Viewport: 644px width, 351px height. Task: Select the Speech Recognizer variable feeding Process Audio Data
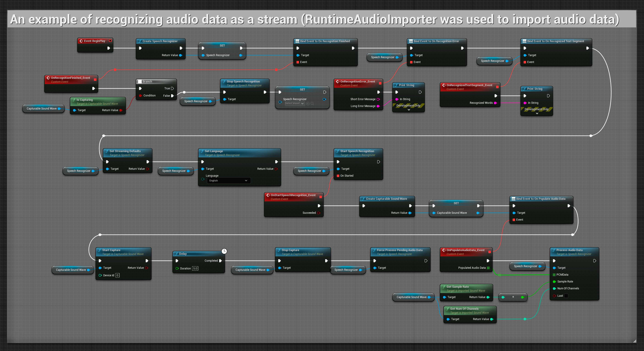point(527,266)
